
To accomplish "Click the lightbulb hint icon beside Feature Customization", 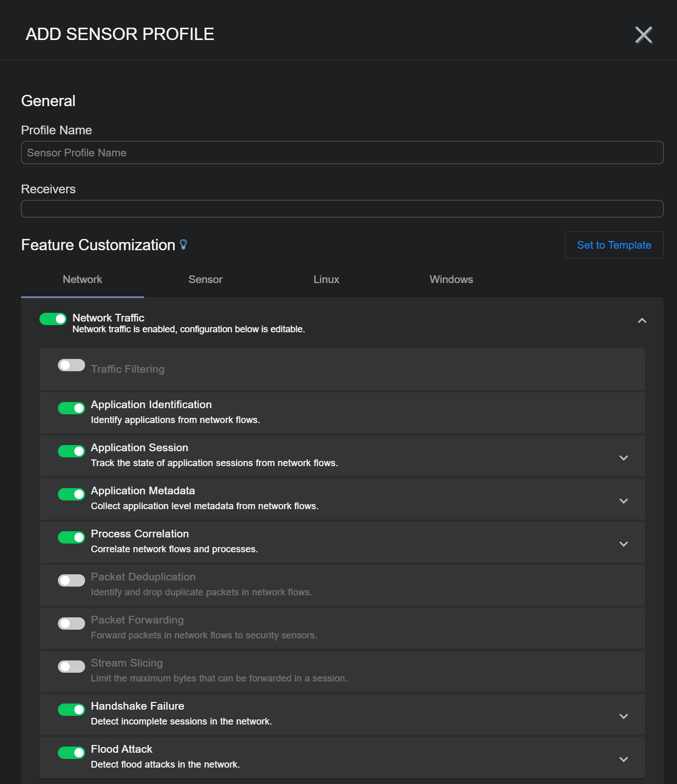I will (x=183, y=245).
